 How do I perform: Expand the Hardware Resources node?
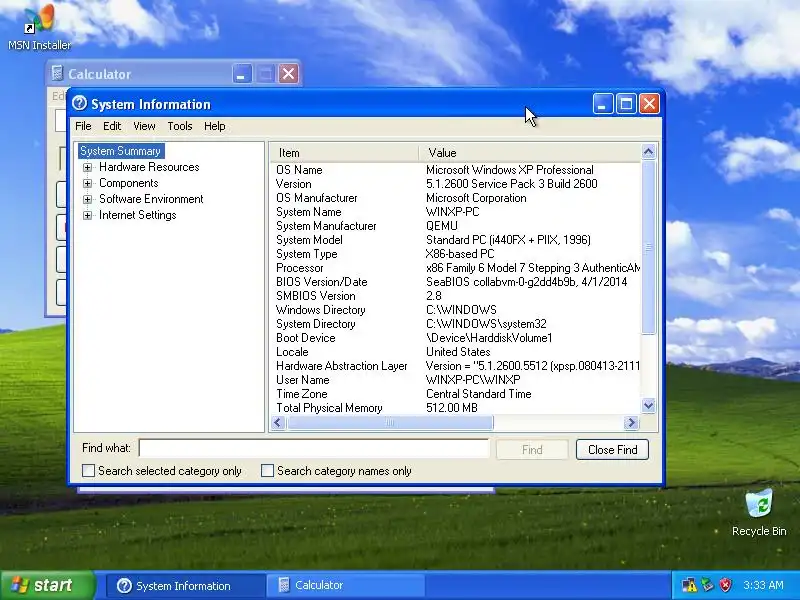point(87,167)
